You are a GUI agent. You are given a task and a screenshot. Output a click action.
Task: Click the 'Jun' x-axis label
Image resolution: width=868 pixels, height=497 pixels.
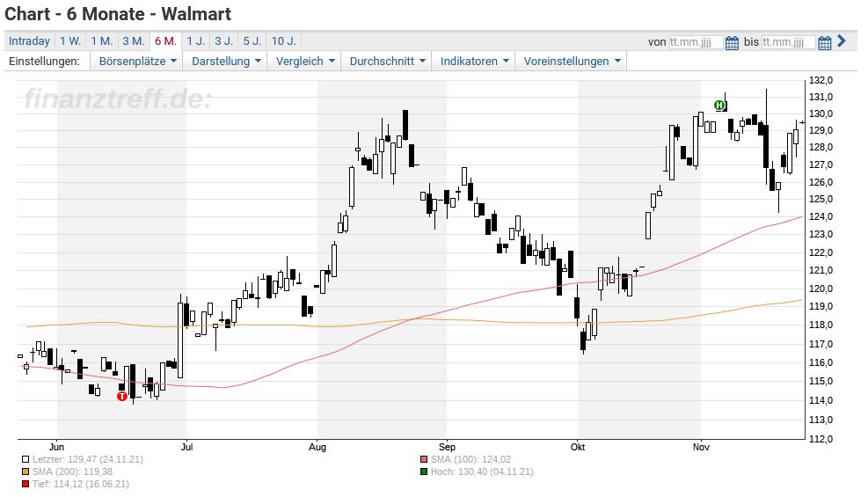(56, 447)
